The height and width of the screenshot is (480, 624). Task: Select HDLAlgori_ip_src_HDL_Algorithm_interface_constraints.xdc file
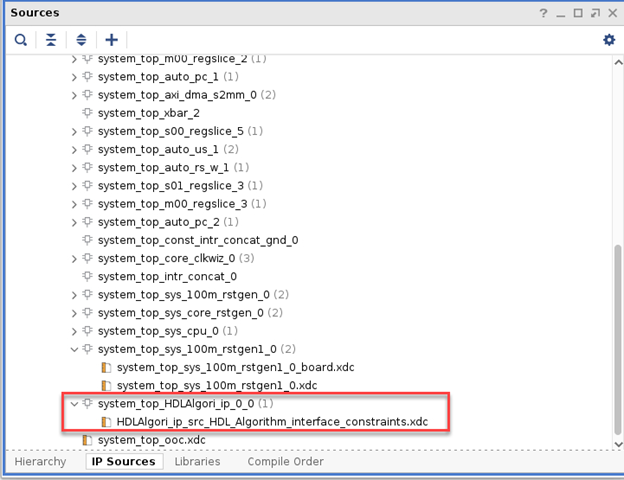pos(272,422)
